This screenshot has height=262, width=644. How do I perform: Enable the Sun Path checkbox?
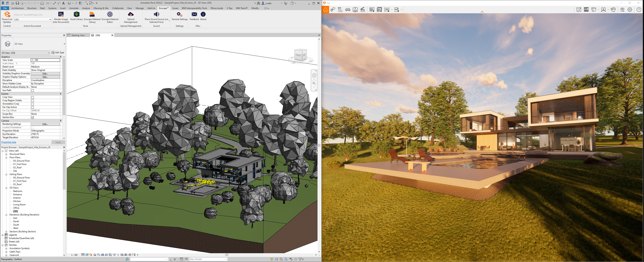[x=33, y=91]
